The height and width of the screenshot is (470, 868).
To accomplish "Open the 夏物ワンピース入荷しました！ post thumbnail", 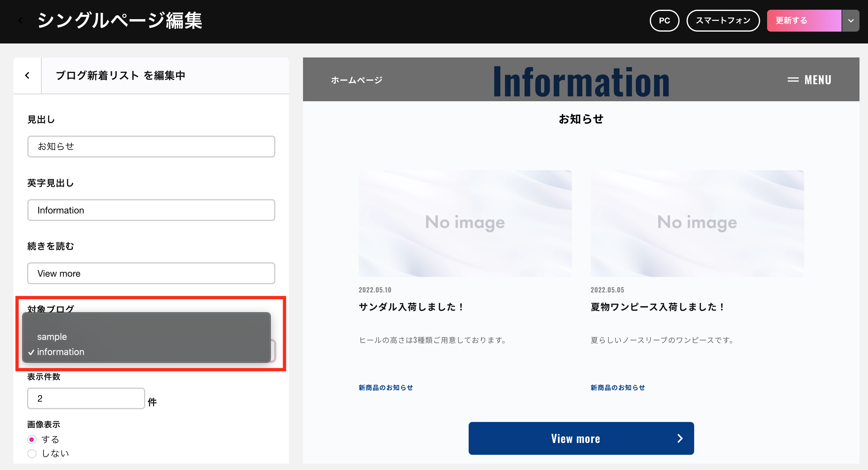I will pyautogui.click(x=697, y=223).
